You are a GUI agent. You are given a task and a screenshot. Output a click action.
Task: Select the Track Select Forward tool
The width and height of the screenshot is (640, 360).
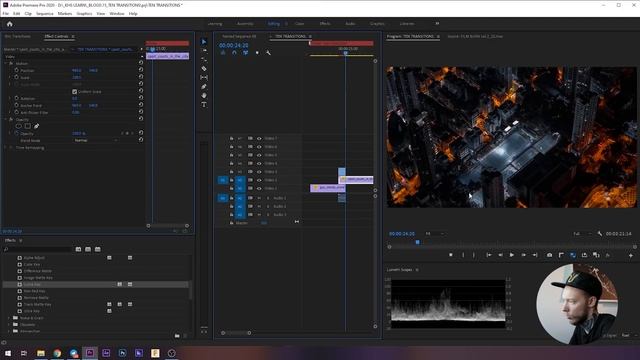(204, 51)
